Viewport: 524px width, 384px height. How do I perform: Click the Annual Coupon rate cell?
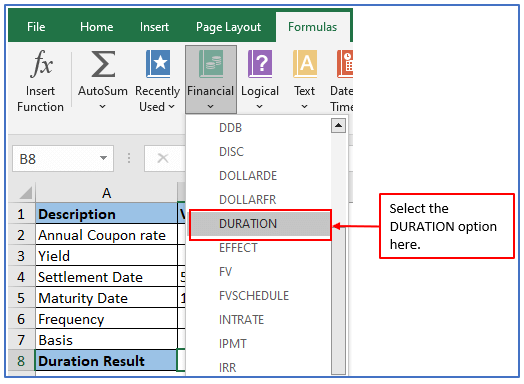click(x=106, y=235)
